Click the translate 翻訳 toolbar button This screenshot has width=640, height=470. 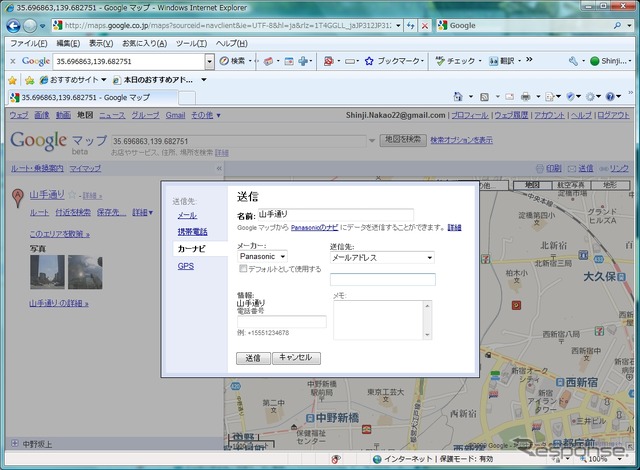point(502,61)
